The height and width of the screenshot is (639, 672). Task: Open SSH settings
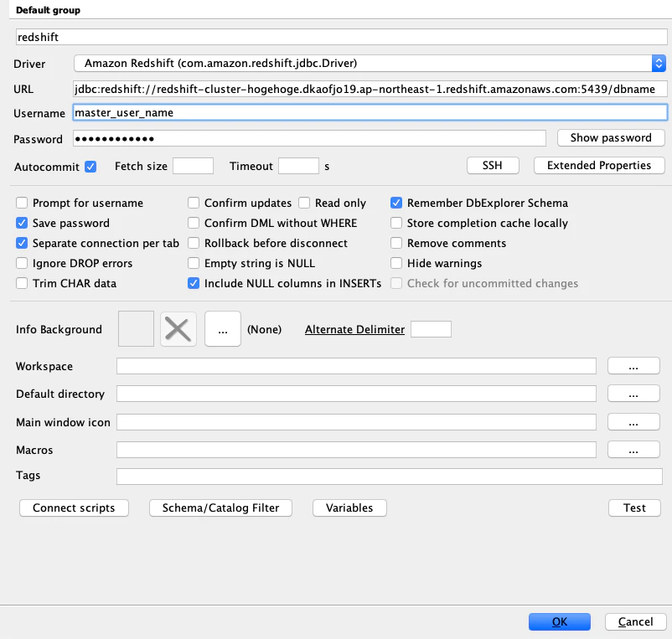(493, 165)
